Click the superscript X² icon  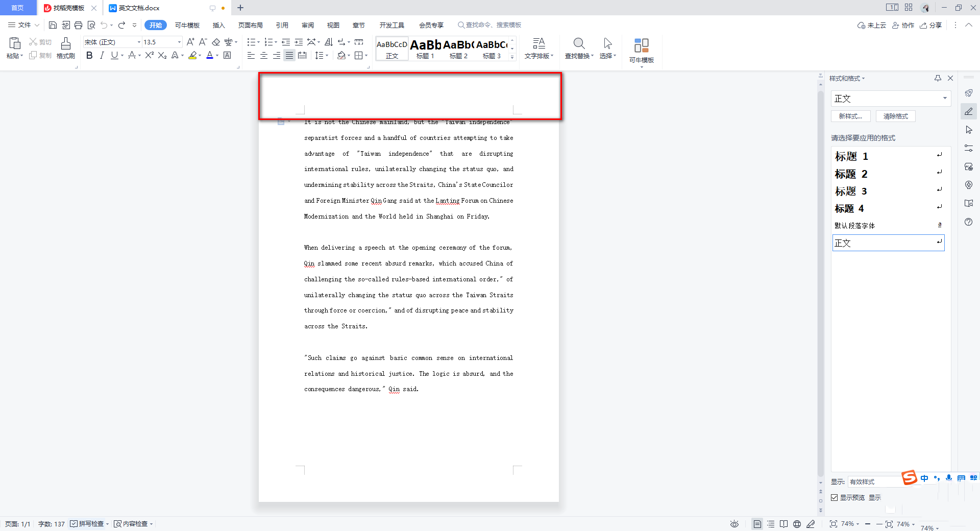tap(149, 55)
